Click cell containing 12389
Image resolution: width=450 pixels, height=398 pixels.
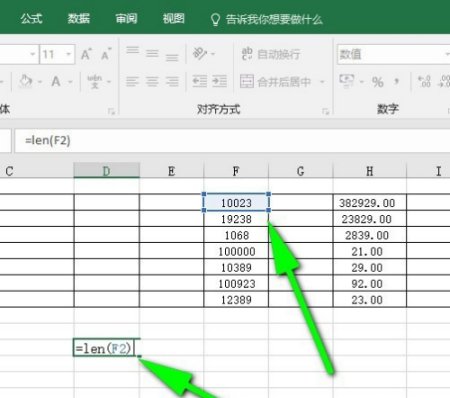(236, 299)
